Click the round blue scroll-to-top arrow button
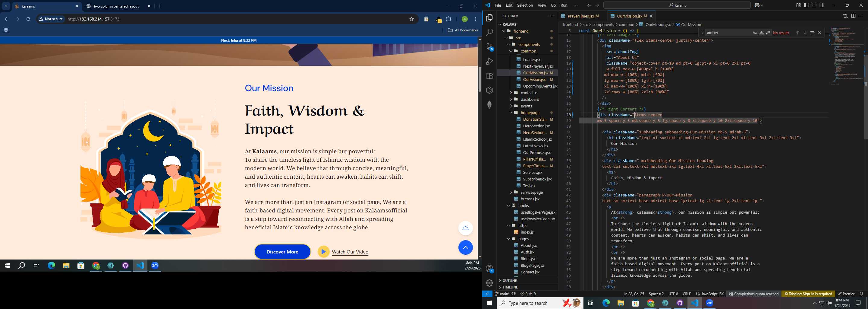This screenshot has width=868, height=309. (465, 247)
